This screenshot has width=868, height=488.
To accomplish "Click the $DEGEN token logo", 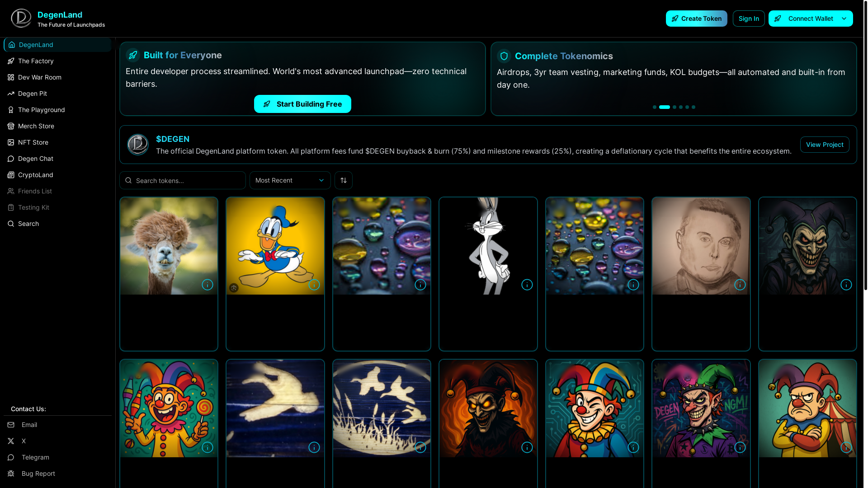I will [138, 145].
